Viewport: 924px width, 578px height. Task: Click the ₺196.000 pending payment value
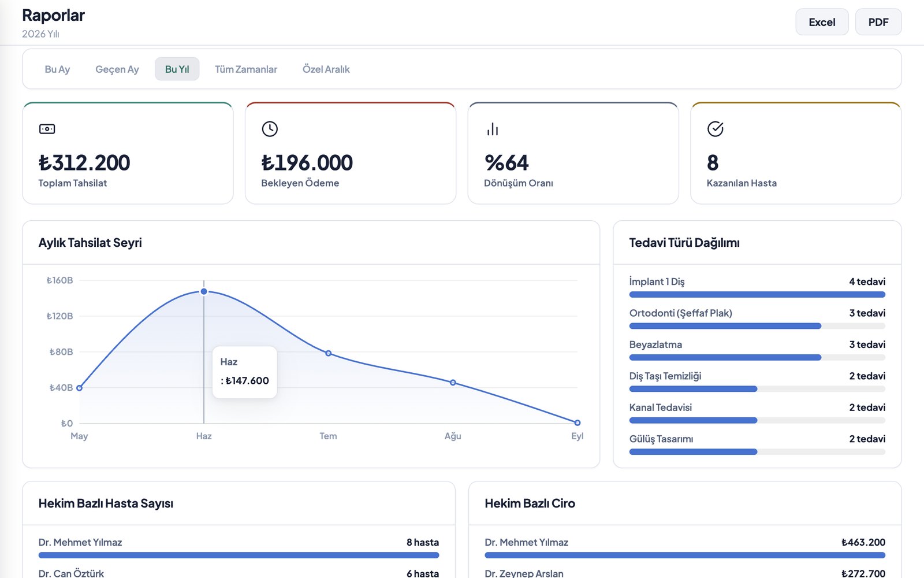coord(307,163)
